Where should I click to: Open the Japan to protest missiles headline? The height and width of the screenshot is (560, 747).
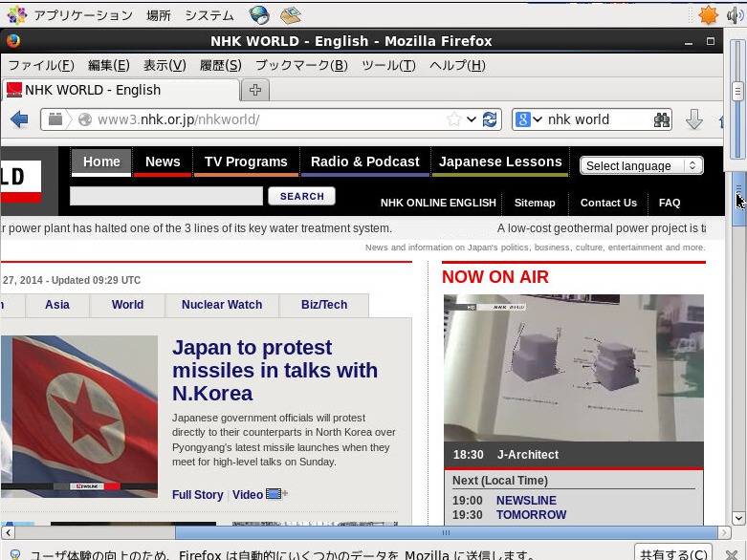coord(275,371)
